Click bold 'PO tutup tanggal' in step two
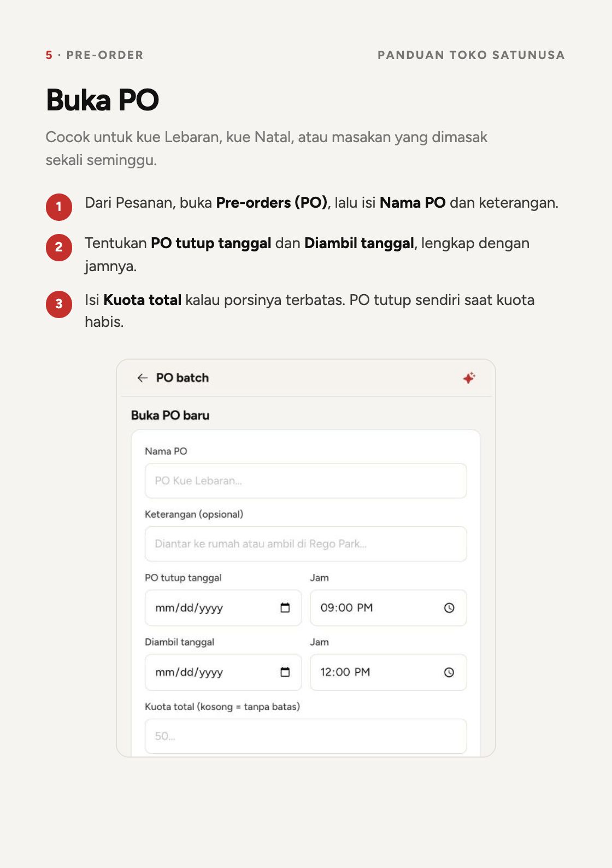 (x=211, y=243)
